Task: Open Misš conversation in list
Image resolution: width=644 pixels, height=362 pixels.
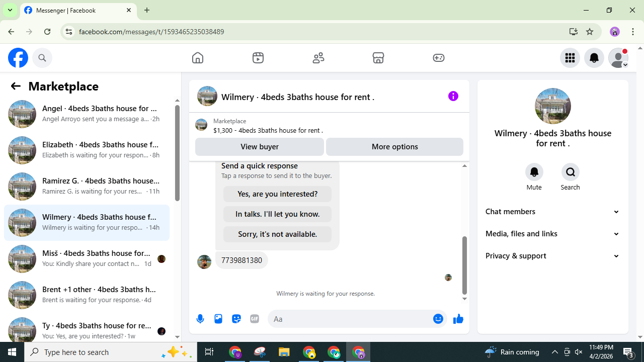Action: click(x=87, y=259)
